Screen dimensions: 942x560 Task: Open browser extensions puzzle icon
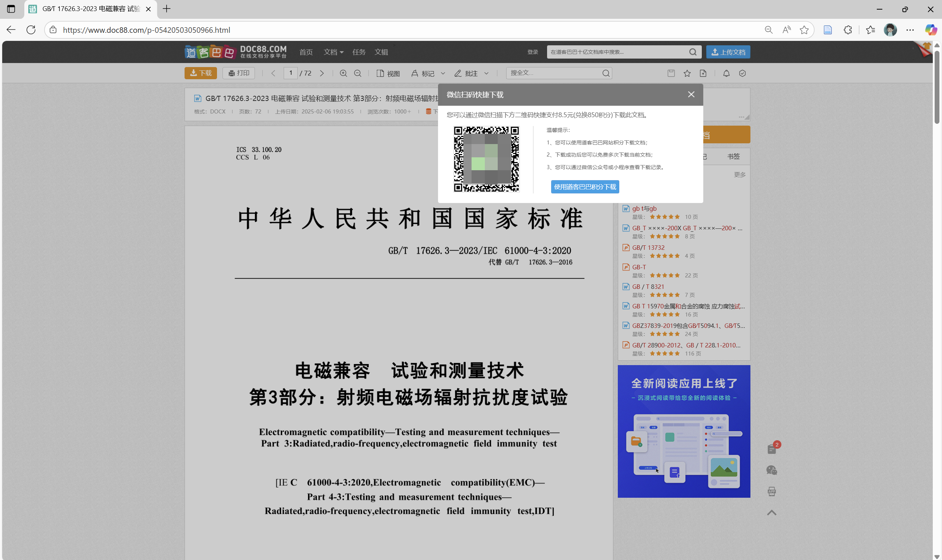[847, 30]
